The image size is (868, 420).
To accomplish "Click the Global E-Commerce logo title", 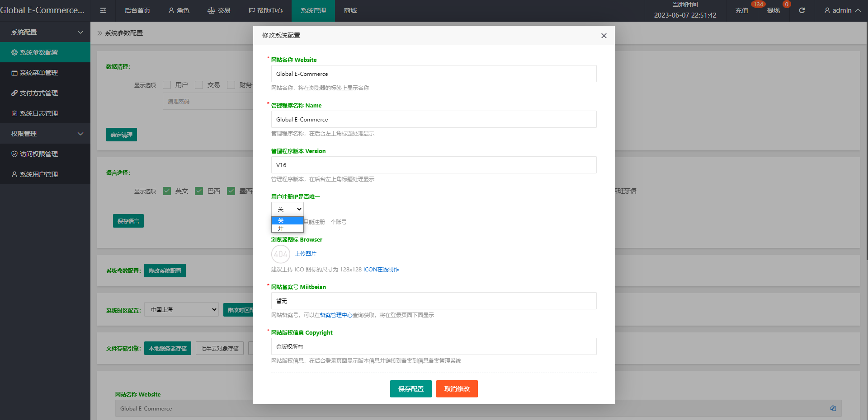I will [x=42, y=10].
